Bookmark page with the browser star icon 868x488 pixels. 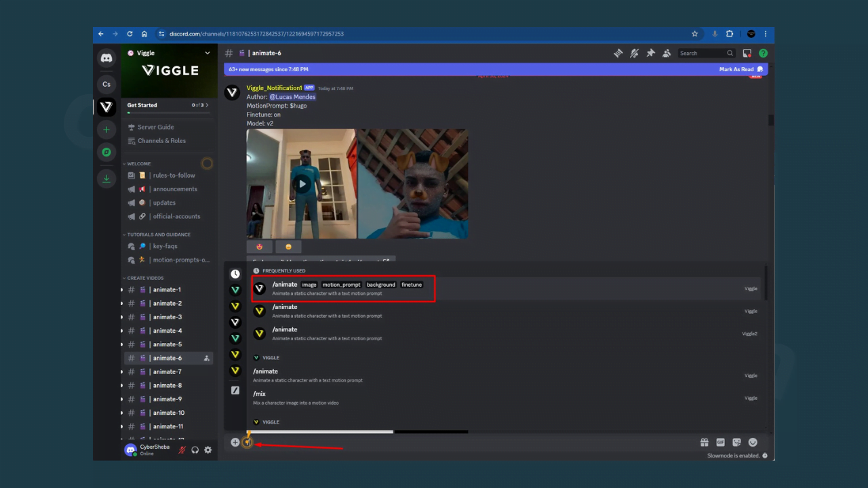tap(694, 34)
